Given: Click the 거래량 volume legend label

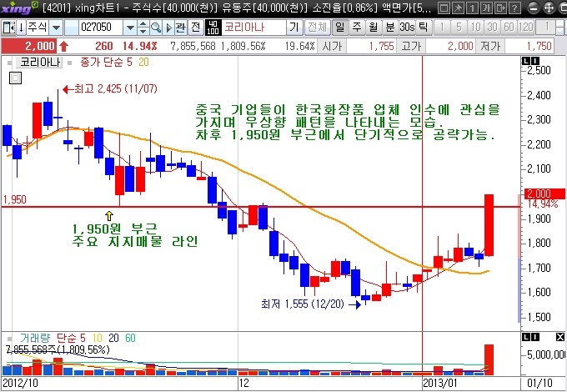Looking at the screenshot, I should [x=35, y=338].
